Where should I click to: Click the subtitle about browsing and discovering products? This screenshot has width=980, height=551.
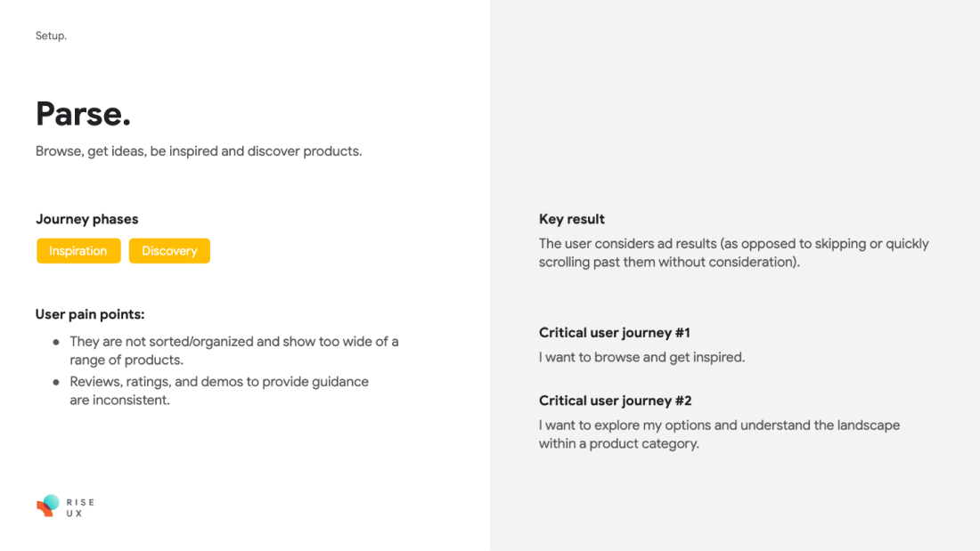(199, 151)
